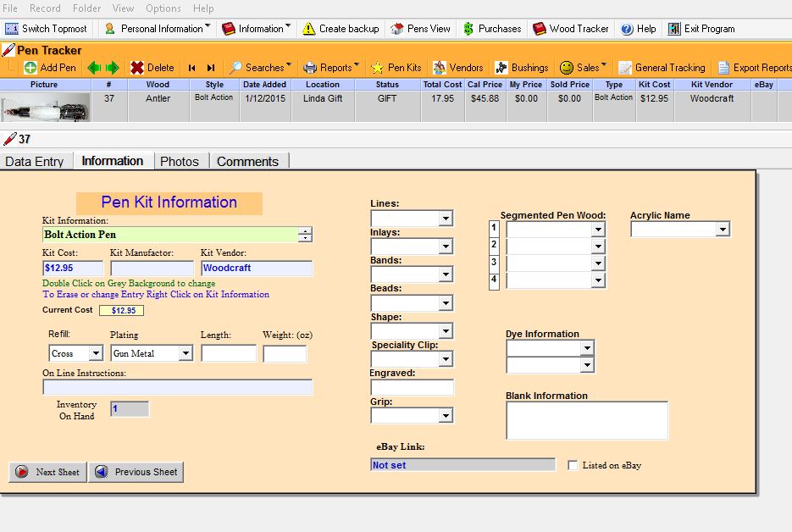Click the Kit Information spinner stepper

pos(306,235)
